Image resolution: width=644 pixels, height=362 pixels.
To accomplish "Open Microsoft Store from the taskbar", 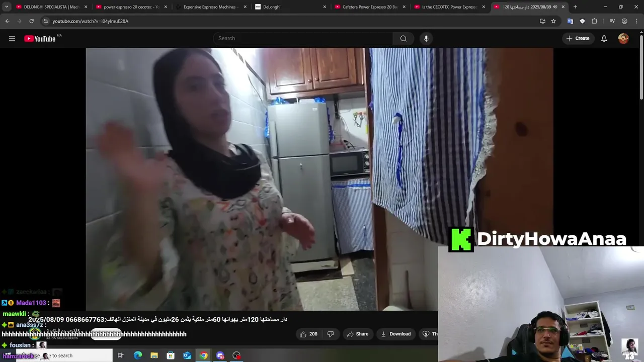I will 171,355.
